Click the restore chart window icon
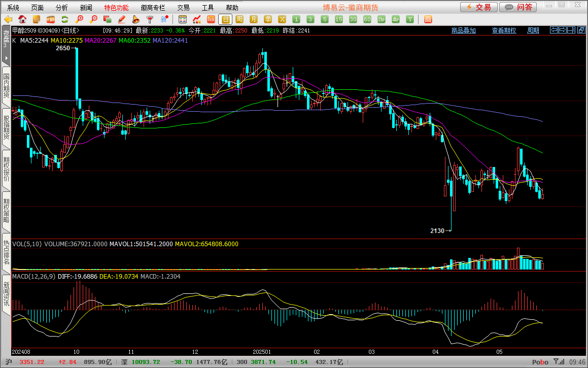The width and height of the screenshot is (588, 368). [x=581, y=30]
